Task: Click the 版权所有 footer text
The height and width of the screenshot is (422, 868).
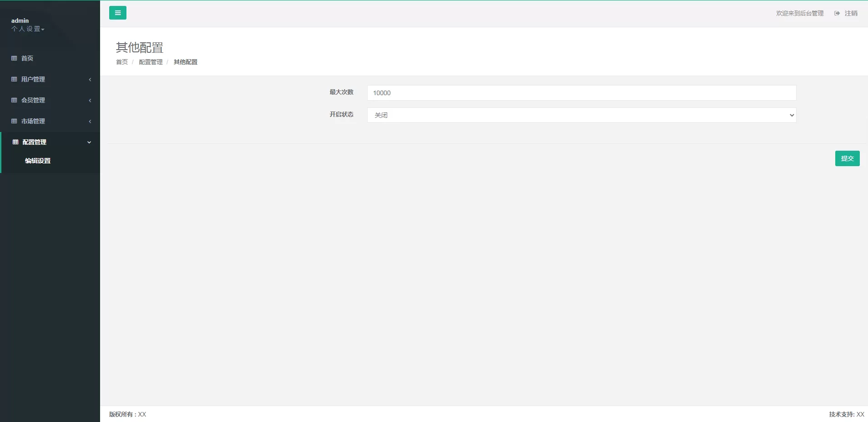Action: coord(127,414)
